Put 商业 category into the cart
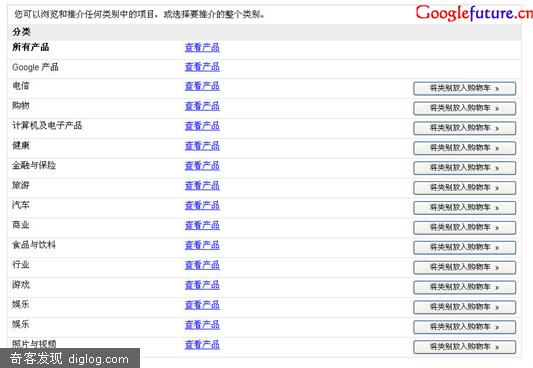 pyautogui.click(x=464, y=228)
